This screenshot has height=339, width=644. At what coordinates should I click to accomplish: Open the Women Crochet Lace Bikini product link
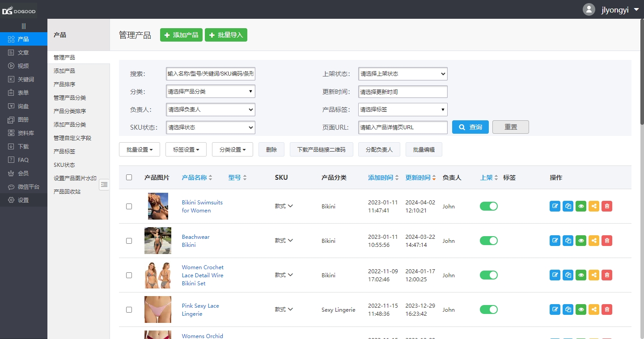coord(202,275)
